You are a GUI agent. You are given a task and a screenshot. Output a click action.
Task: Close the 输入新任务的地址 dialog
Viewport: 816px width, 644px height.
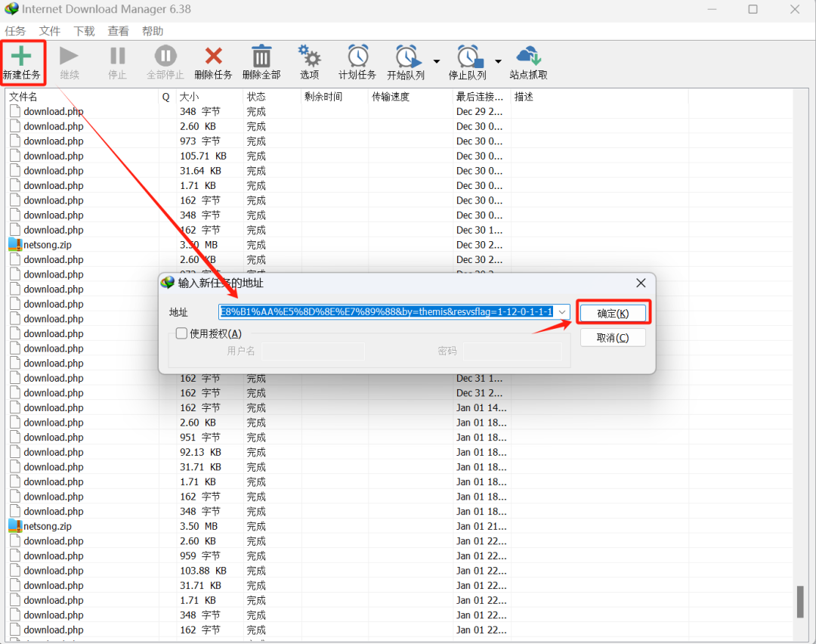641,283
